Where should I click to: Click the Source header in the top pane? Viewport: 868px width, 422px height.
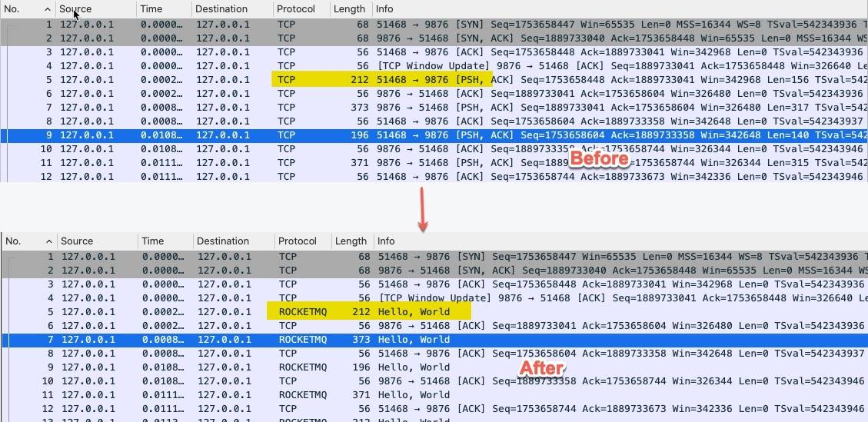tap(96, 9)
